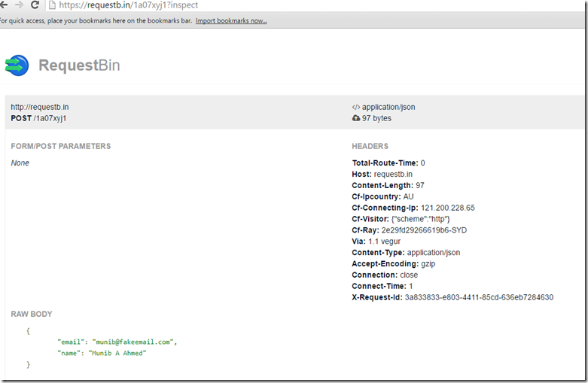
Task: Select the 97 bytes size text
Action: (376, 118)
